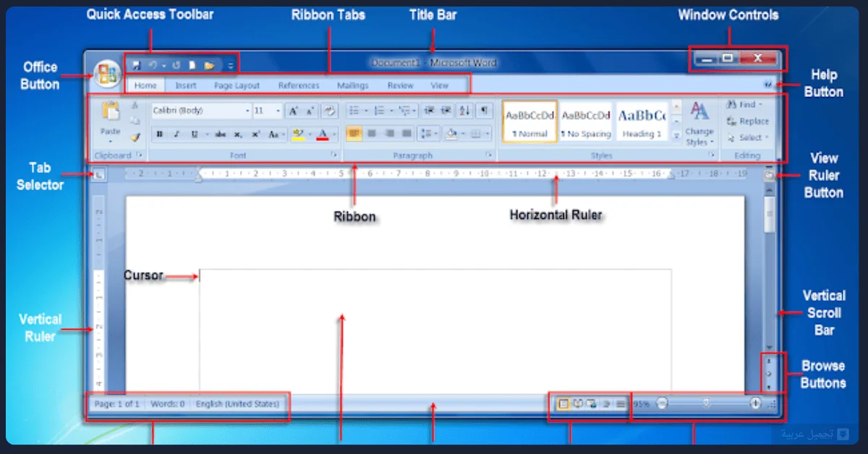Switch to the Home tab
Viewport: 868px width, 454px height.
tap(145, 85)
